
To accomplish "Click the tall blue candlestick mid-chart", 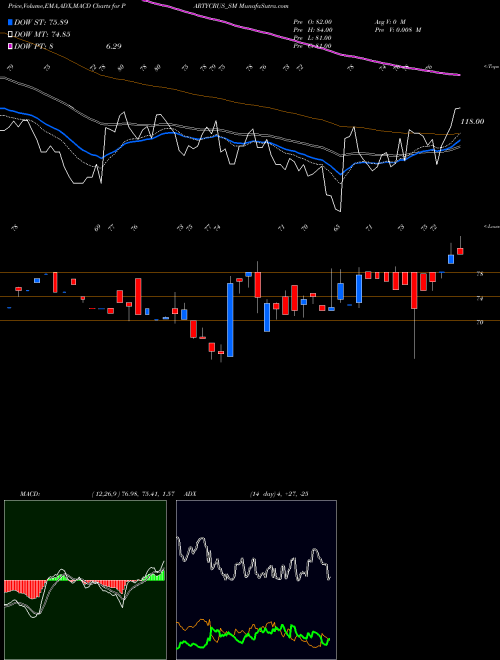I will coord(230,320).
